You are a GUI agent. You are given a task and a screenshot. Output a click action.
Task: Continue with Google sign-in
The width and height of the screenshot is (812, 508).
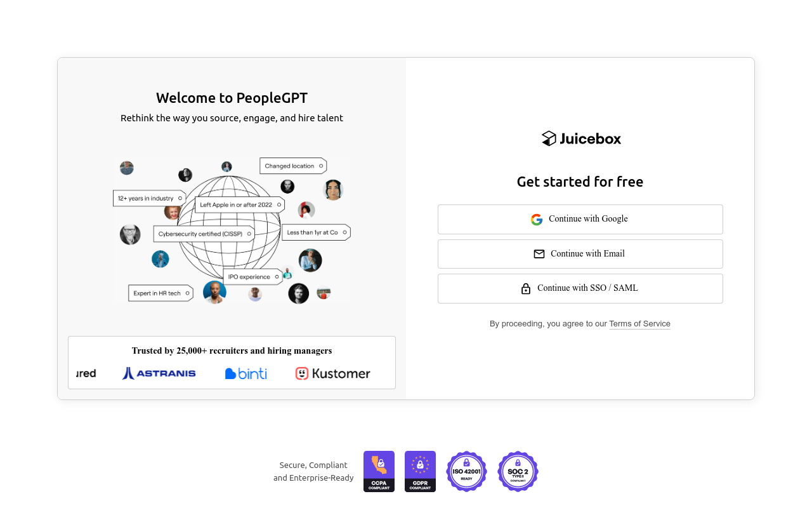tap(580, 219)
